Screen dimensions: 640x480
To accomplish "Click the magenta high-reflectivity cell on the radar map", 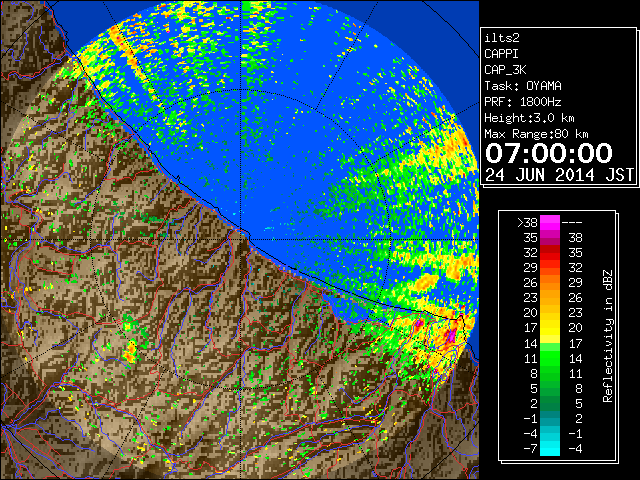I will [x=451, y=336].
